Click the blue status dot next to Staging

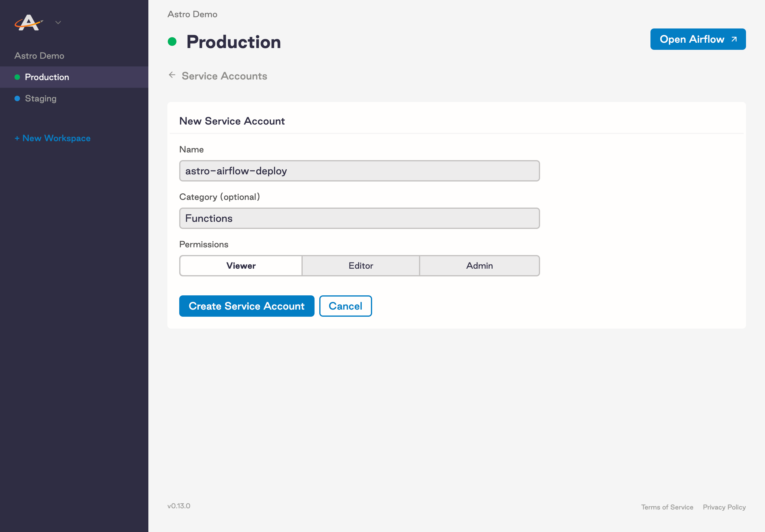point(17,98)
